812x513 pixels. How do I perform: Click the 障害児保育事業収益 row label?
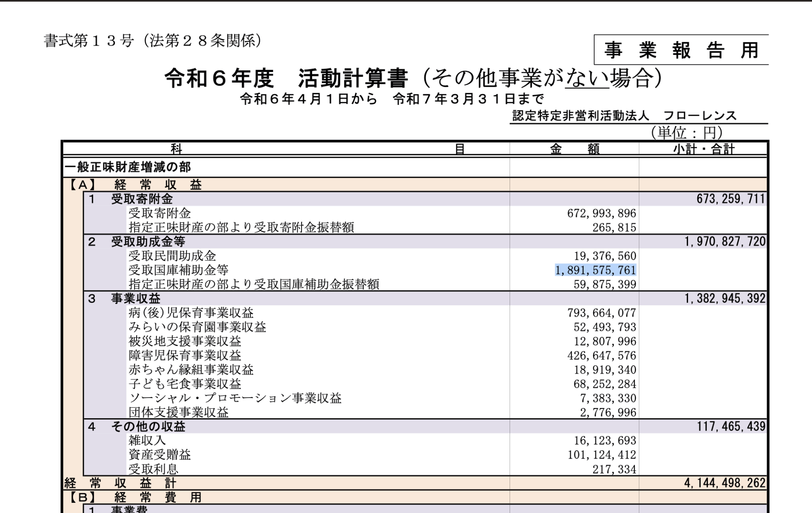[x=184, y=355]
